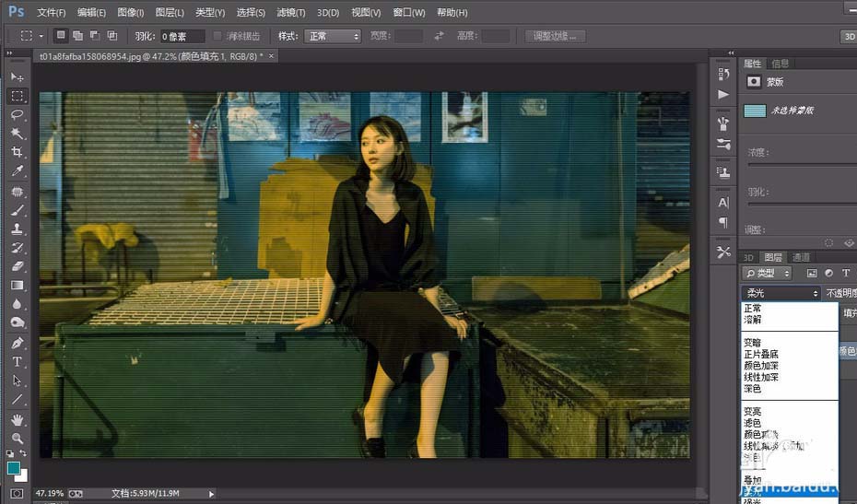Choose 正片叠底 (Multiply) blend mode
Image resolution: width=857 pixels, height=504 pixels.
click(x=761, y=354)
